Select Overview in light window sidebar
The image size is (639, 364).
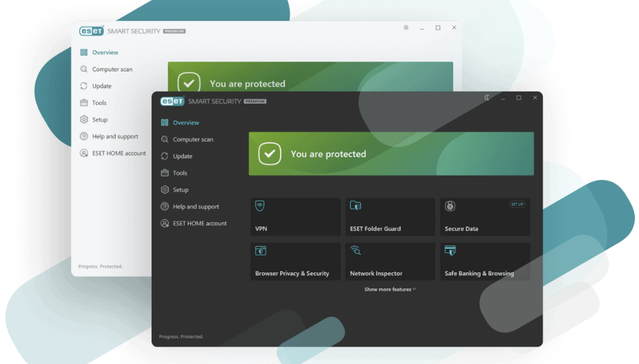(105, 52)
